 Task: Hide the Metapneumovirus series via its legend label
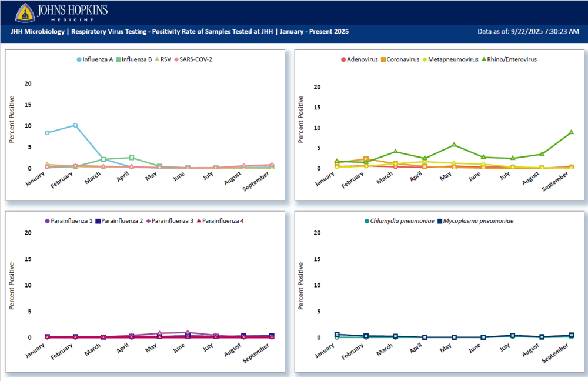(x=453, y=59)
